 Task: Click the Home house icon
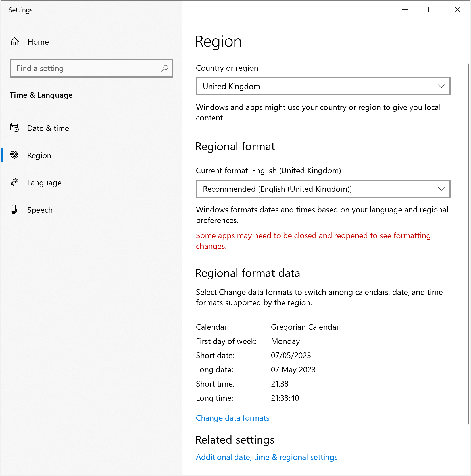click(15, 42)
